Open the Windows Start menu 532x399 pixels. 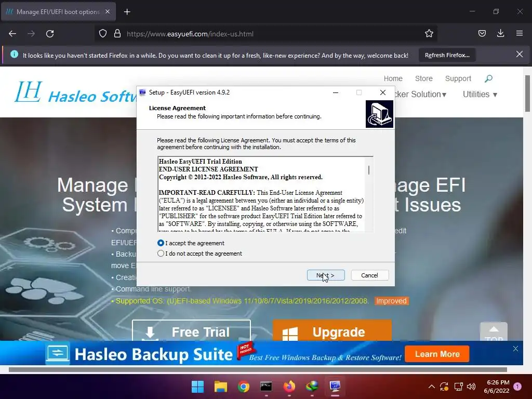[197, 387]
